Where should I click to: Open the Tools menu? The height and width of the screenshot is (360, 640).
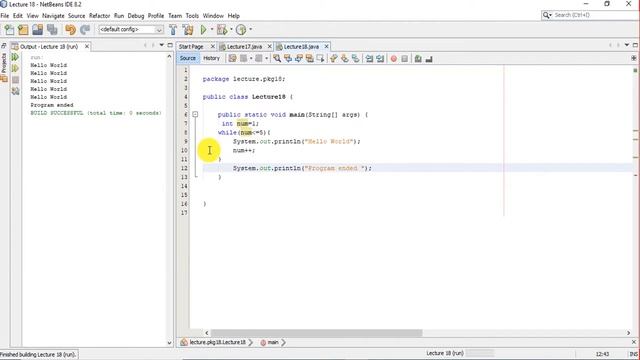(x=192, y=16)
